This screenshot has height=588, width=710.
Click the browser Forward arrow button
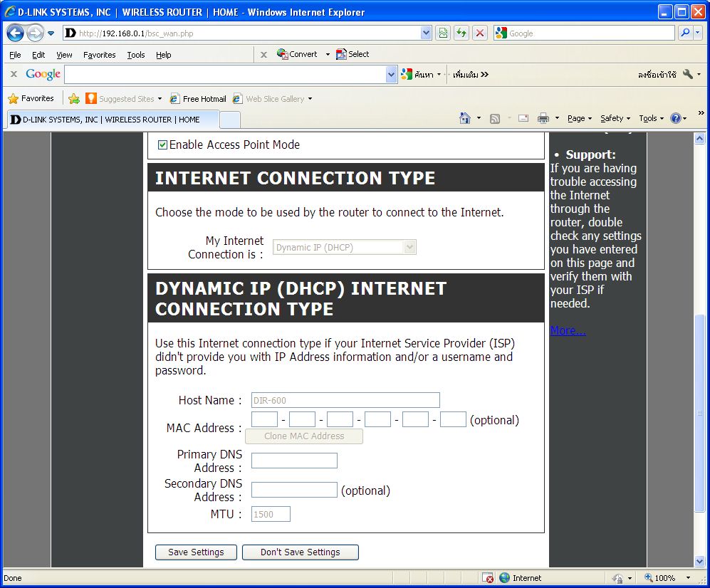(35, 33)
